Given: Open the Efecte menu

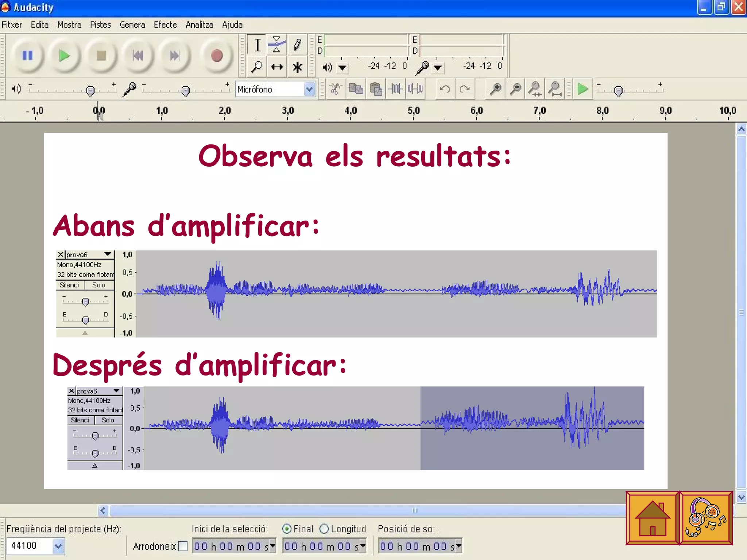Looking at the screenshot, I should (x=165, y=25).
